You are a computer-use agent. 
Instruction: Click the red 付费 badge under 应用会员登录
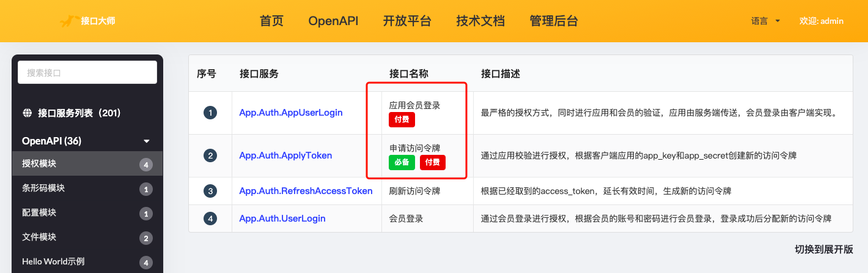pyautogui.click(x=402, y=119)
